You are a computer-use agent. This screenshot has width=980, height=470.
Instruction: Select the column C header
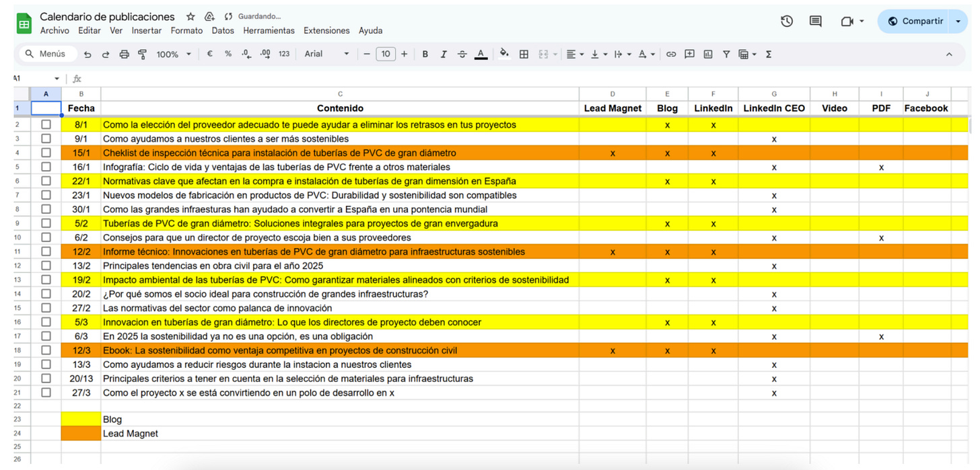coord(340,93)
